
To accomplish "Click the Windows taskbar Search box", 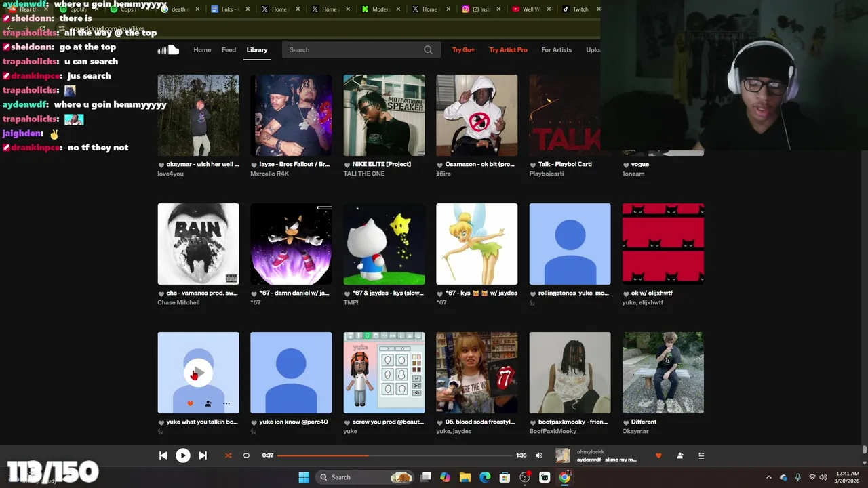I will [x=365, y=477].
